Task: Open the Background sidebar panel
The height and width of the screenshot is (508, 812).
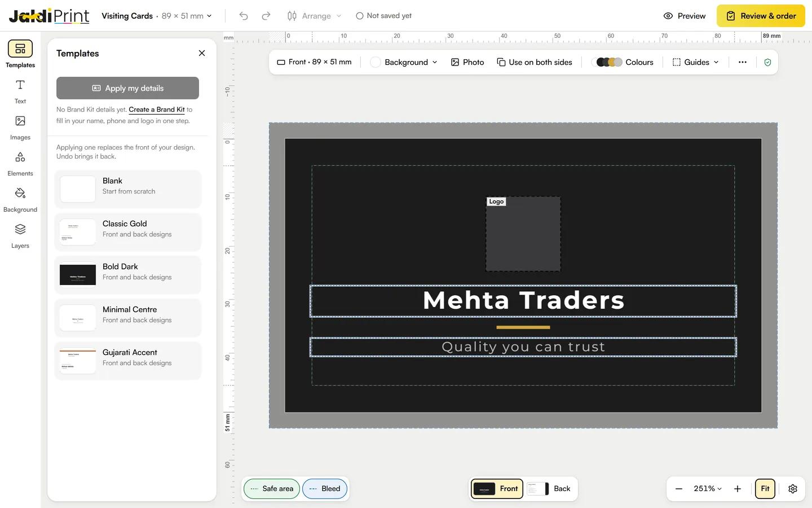Action: click(x=20, y=200)
